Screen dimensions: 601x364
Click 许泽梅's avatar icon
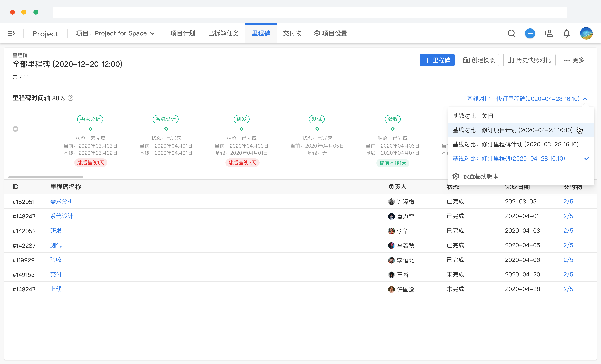[x=391, y=202]
